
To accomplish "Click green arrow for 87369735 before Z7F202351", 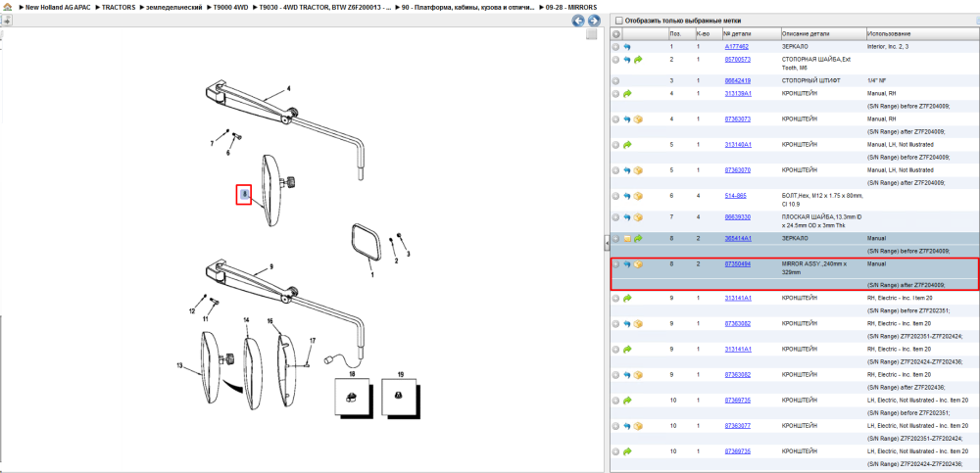I will pos(627,400).
